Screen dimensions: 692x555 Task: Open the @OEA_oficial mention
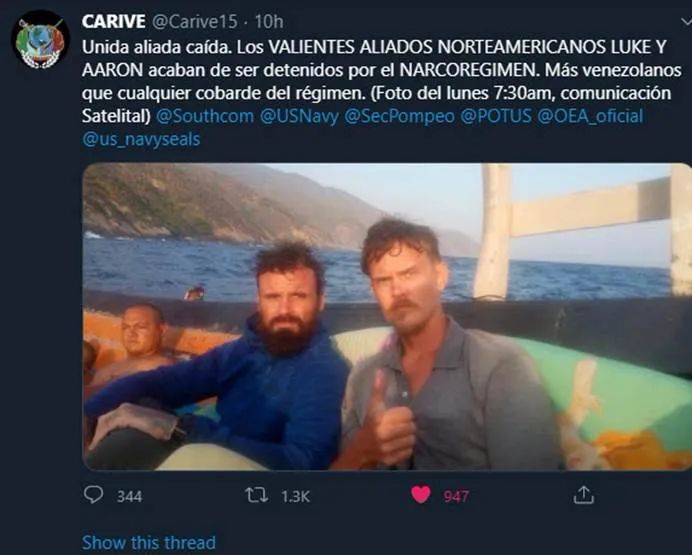[590, 116]
